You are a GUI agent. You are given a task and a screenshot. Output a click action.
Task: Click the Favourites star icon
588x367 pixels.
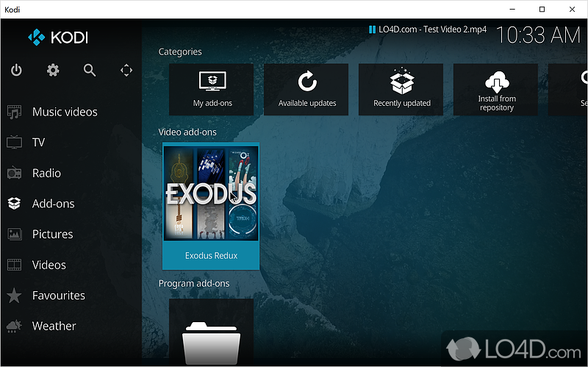click(x=14, y=296)
